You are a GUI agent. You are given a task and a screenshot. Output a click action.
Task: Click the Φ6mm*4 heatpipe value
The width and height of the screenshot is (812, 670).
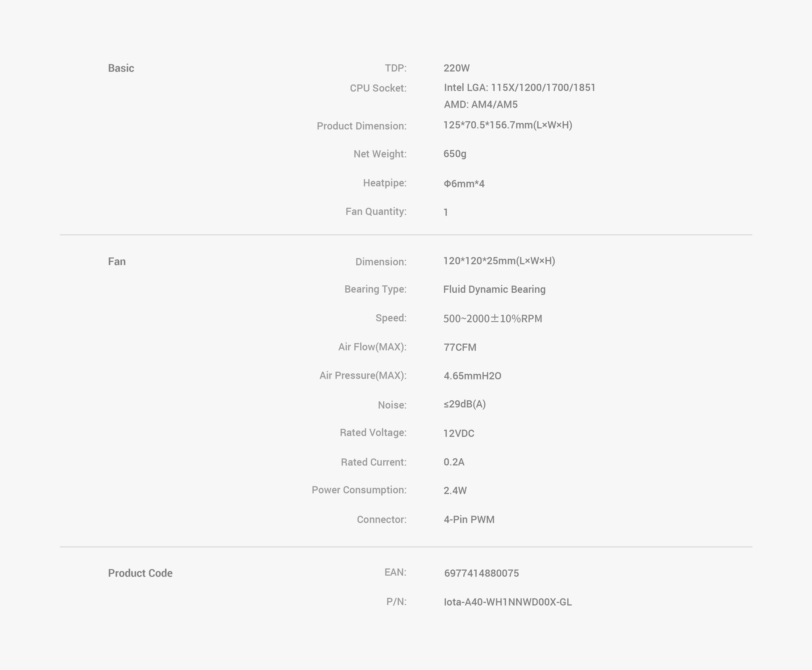click(464, 184)
